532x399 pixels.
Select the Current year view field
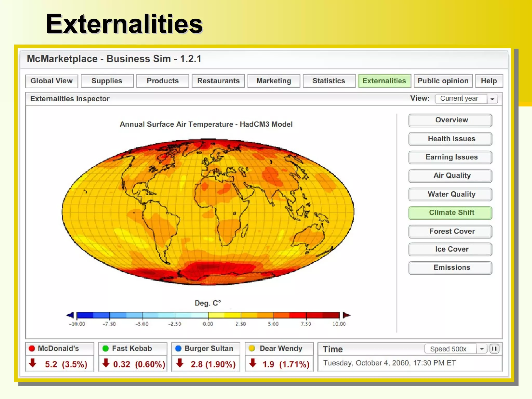coord(461,99)
